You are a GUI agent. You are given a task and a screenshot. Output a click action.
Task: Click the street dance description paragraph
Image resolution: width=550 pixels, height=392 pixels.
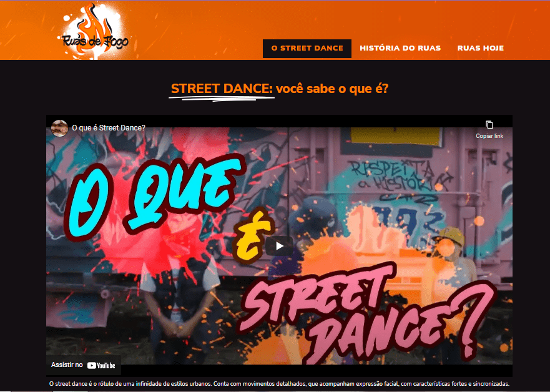(x=279, y=384)
